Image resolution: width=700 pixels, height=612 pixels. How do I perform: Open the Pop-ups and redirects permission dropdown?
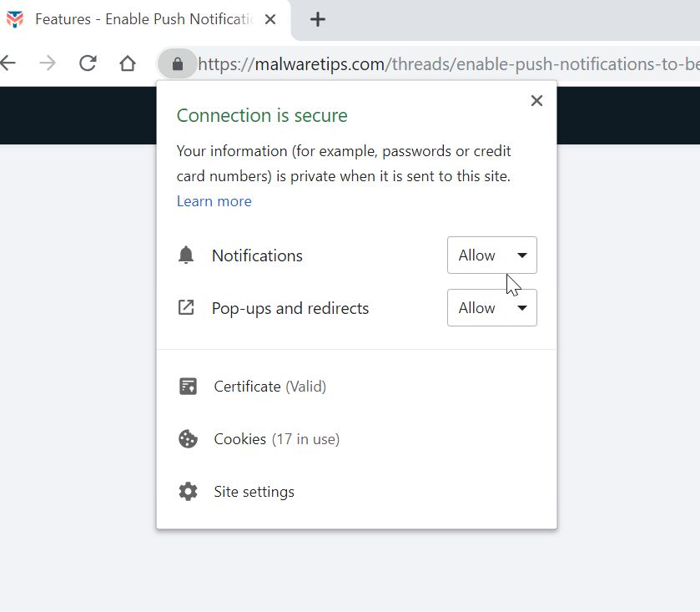coord(492,308)
